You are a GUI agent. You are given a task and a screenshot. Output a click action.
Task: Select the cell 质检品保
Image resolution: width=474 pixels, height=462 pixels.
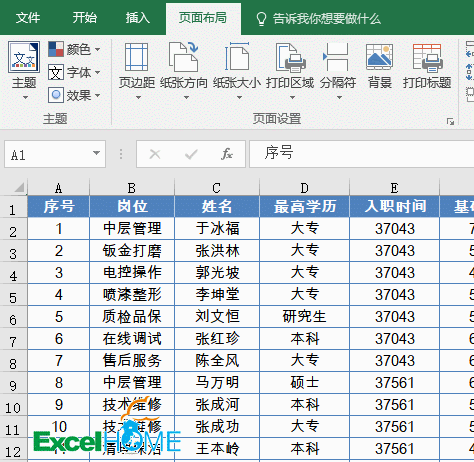[132, 317]
